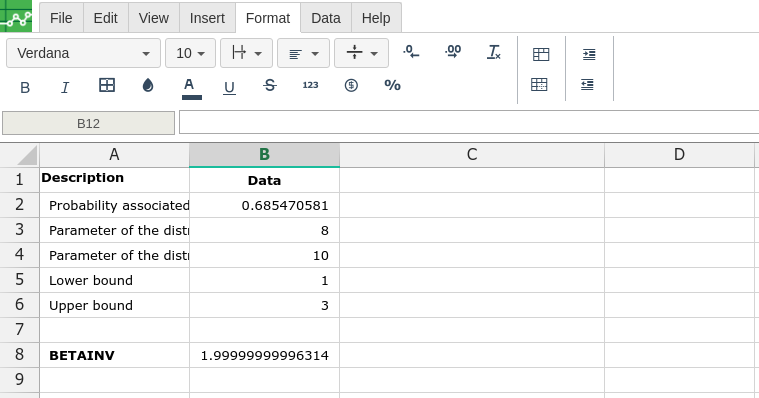The width and height of the screenshot is (759, 398).
Task: Open the Data menu tab
Action: coord(326,18)
